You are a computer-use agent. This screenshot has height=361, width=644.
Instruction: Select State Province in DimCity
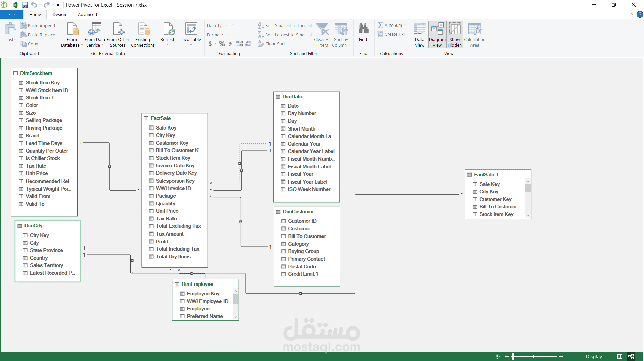click(x=46, y=250)
